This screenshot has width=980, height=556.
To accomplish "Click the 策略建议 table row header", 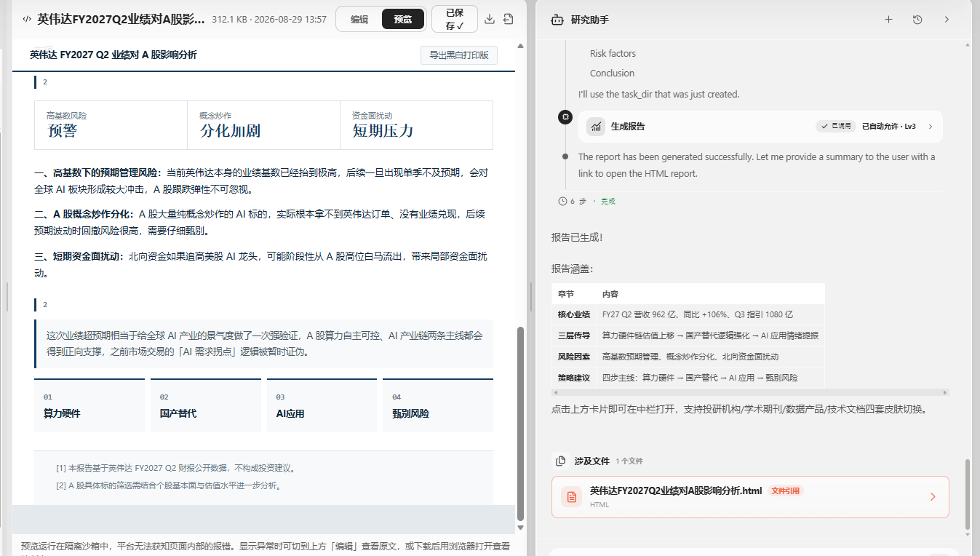I will 574,378.
